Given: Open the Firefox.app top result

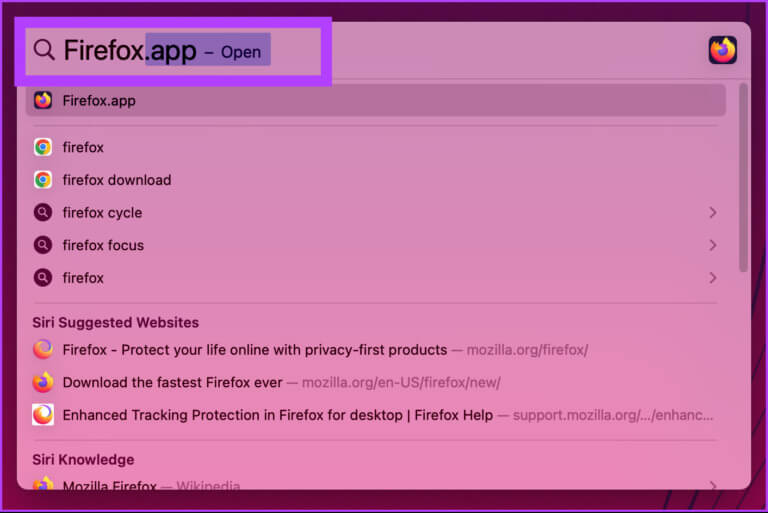Looking at the screenshot, I should [x=376, y=100].
